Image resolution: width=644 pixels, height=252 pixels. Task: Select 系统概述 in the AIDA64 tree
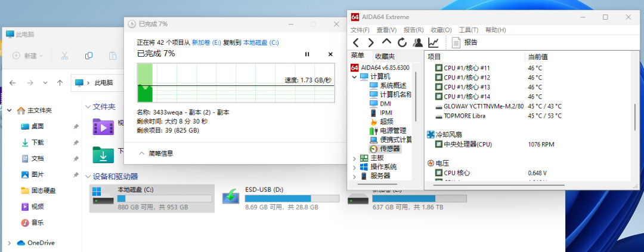[388, 85]
